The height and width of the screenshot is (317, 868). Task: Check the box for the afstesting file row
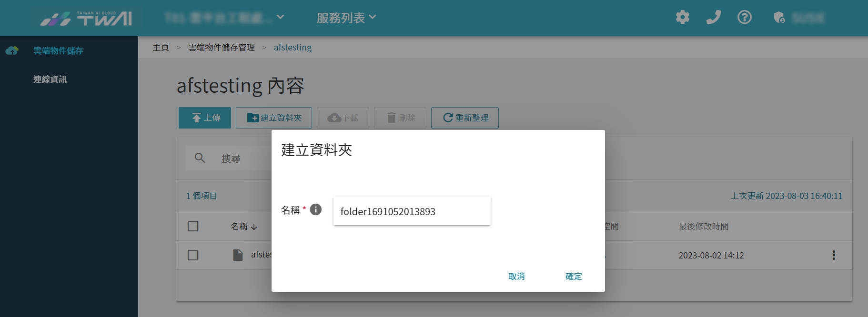(x=193, y=255)
